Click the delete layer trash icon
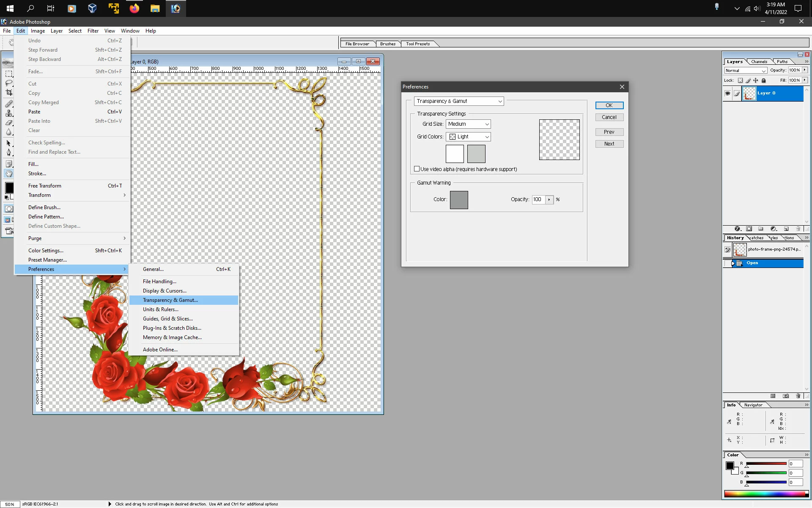The width and height of the screenshot is (812, 508). (x=798, y=229)
